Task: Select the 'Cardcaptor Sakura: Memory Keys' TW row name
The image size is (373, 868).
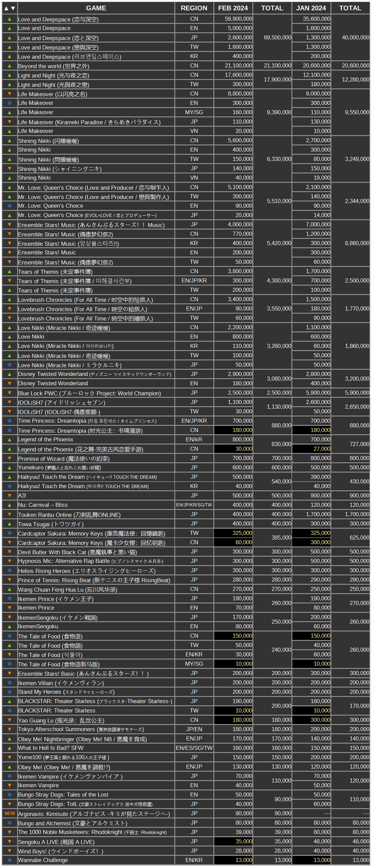Action: coord(96,533)
